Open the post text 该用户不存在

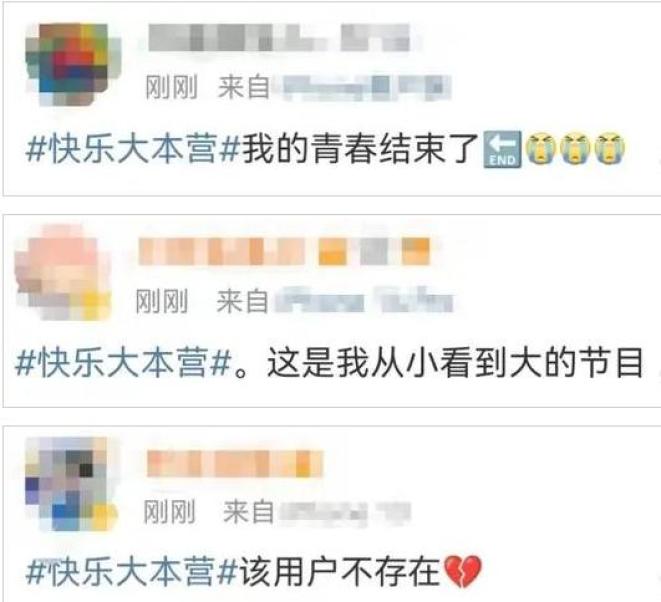coord(340,572)
